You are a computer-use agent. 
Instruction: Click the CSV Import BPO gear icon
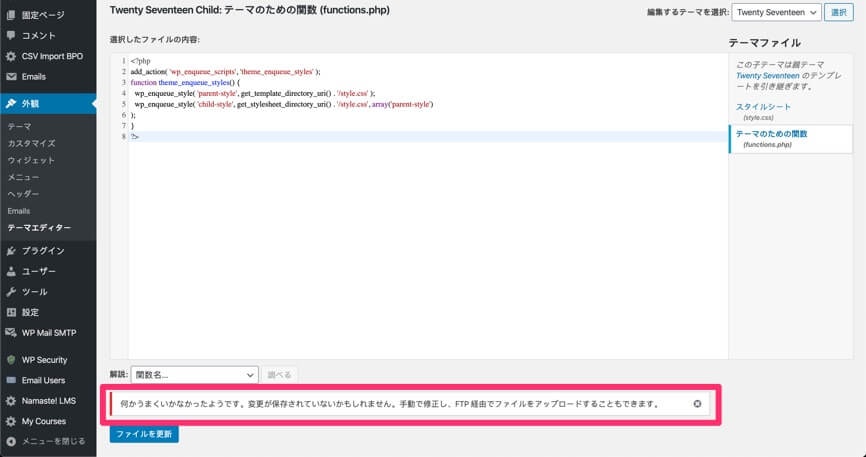click(11, 56)
